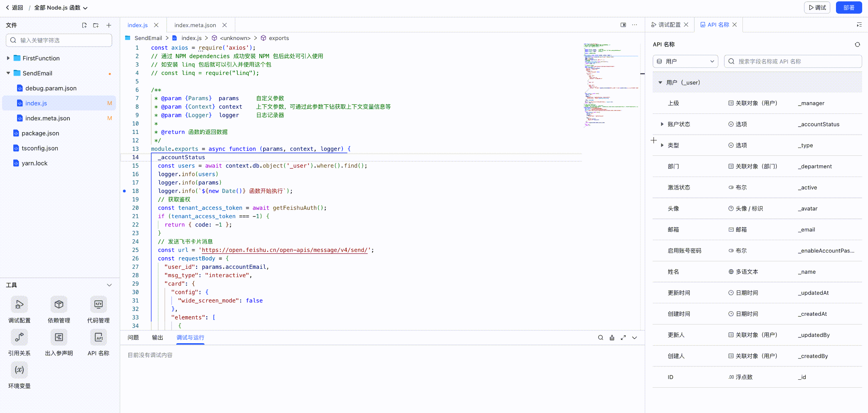The height and width of the screenshot is (413, 868).
Task: Open the 出入参声明 tool
Action: tap(59, 337)
